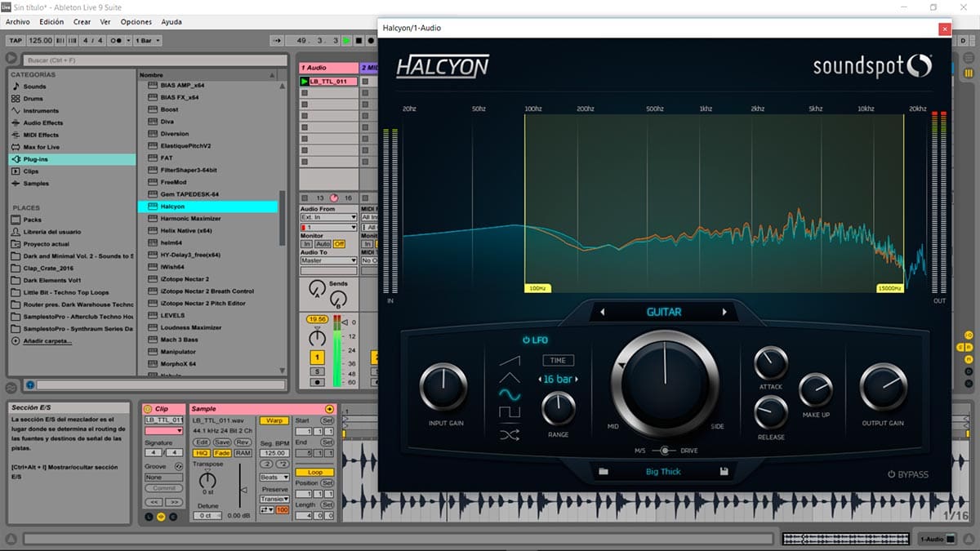Open the Transients preserve dropdown

point(274,499)
